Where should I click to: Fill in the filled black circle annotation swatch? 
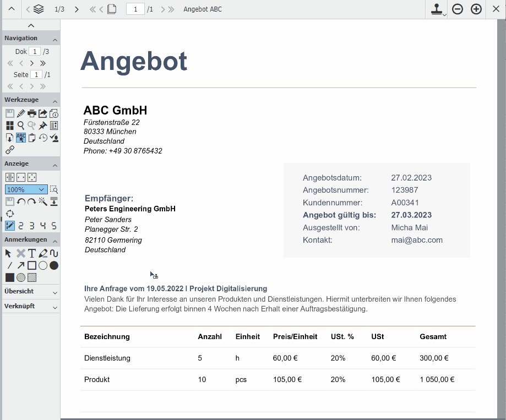[x=53, y=265]
